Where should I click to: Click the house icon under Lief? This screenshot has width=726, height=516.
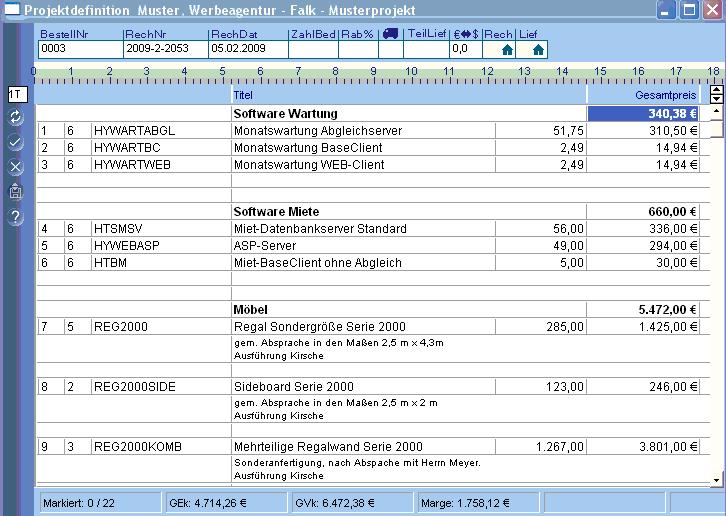coord(537,49)
